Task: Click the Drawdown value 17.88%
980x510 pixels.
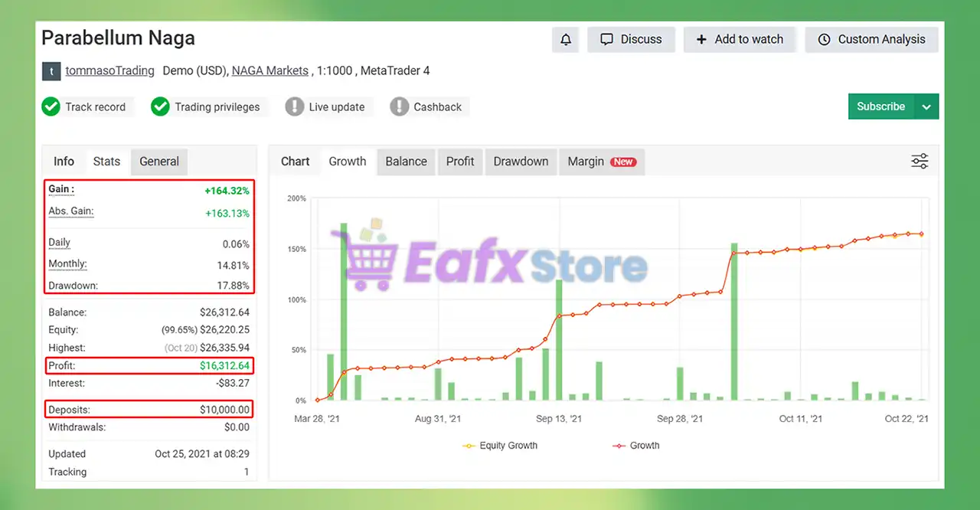Action: click(234, 286)
